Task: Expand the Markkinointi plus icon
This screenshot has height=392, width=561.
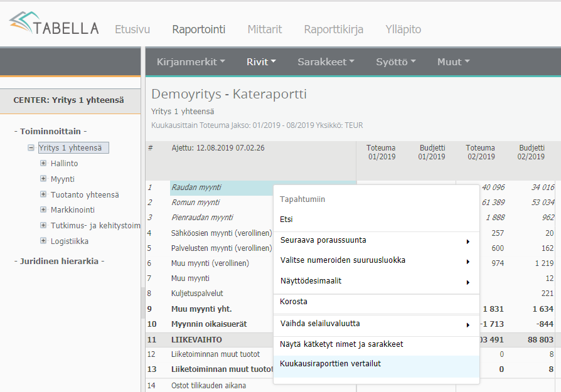Action: 43,209
